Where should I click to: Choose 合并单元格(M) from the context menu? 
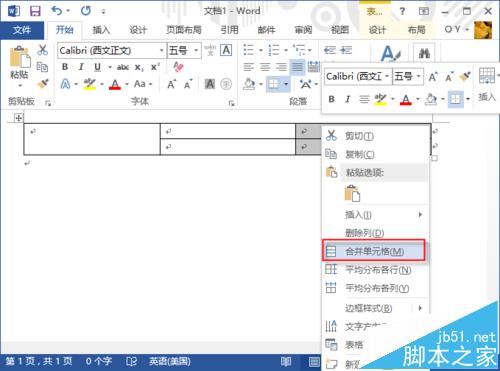coord(374,251)
